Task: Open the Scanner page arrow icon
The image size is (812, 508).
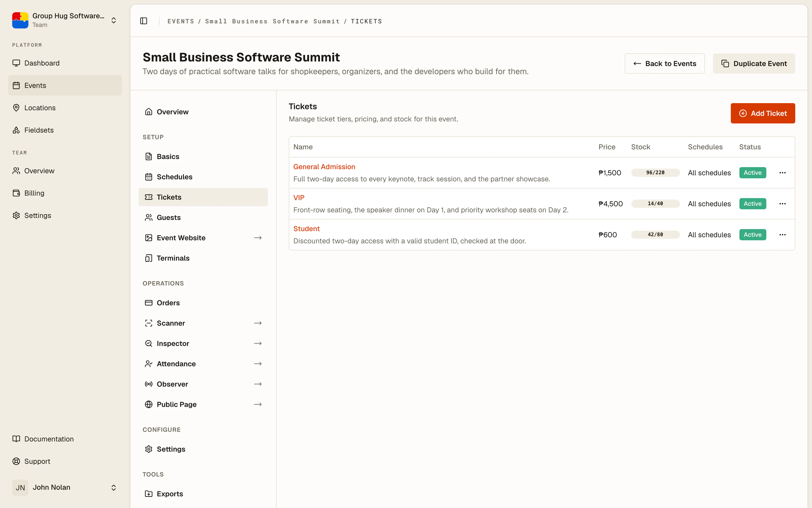Action: 258,323
